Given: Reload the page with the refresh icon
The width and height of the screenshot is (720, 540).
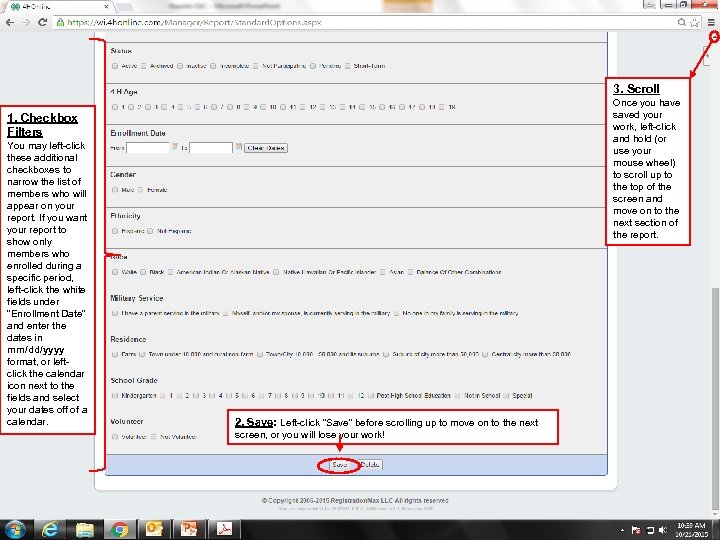Looking at the screenshot, I should 42,22.
